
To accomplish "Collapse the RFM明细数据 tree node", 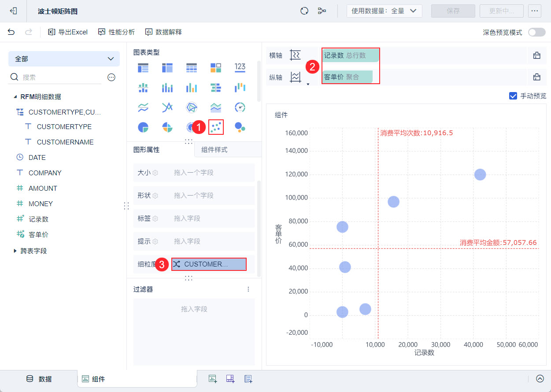I will [x=16, y=97].
